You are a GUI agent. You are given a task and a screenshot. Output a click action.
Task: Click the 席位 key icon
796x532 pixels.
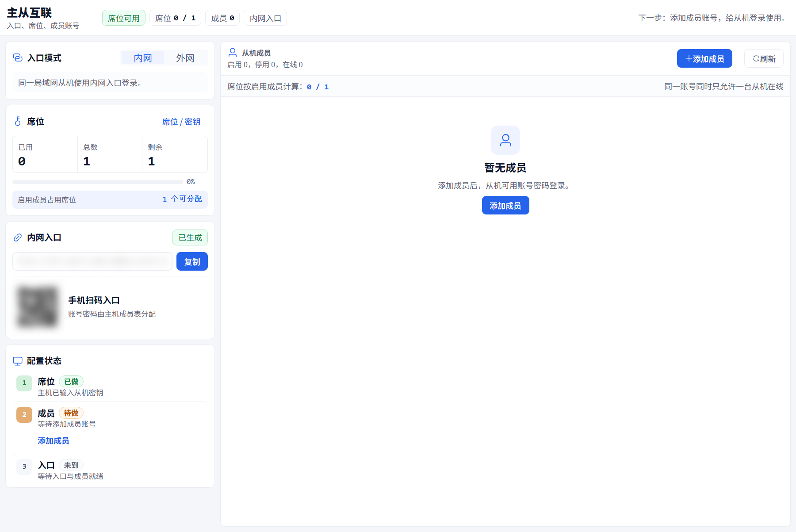(x=18, y=121)
